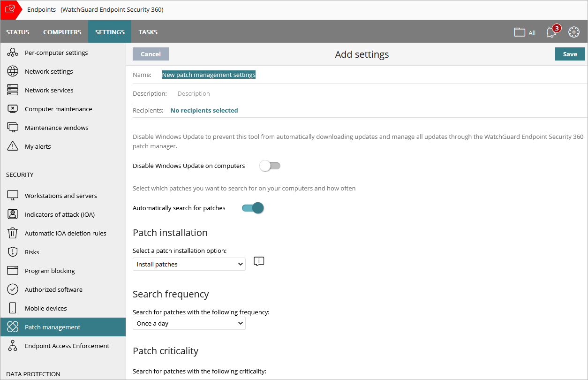588x380 pixels.
Task: Click the DATA PROTECTION section label
Action: pos(33,374)
